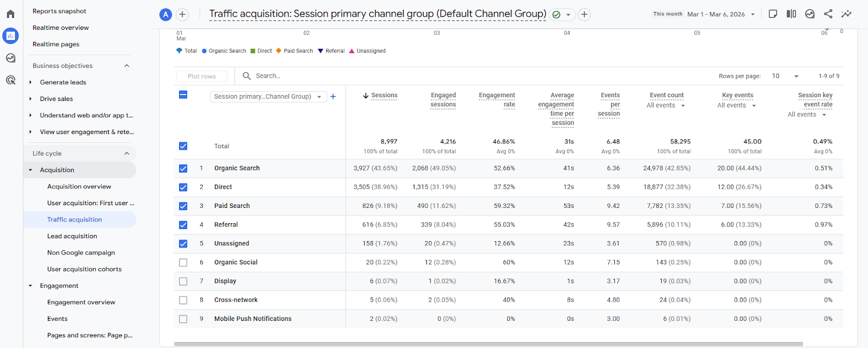Click the sort arrow next to Sessions
868x348 pixels.
point(366,96)
